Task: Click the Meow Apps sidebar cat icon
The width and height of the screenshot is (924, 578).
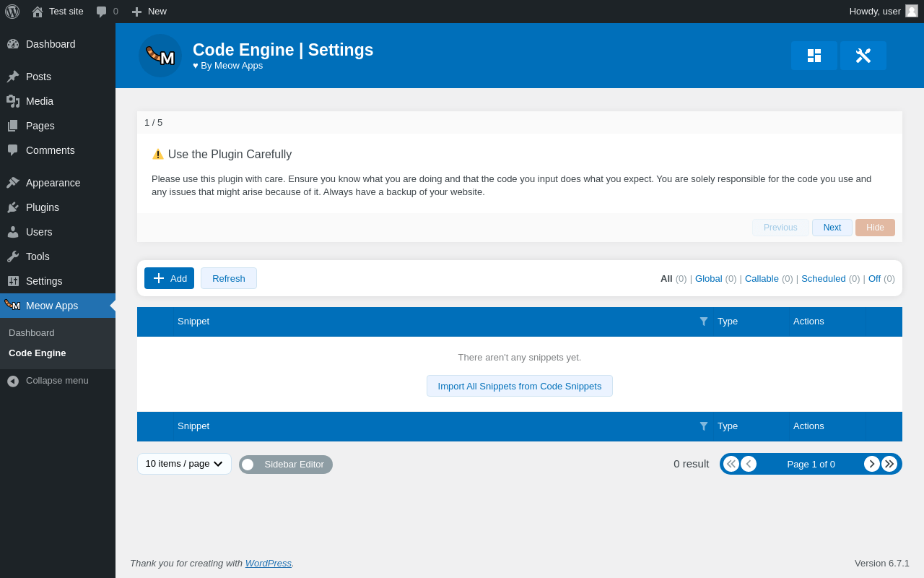Action: tap(12, 305)
